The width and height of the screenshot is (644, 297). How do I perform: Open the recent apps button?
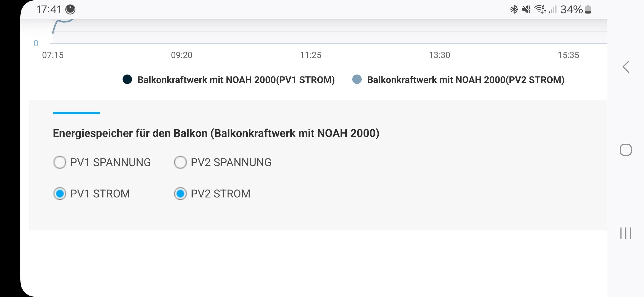pos(626,233)
